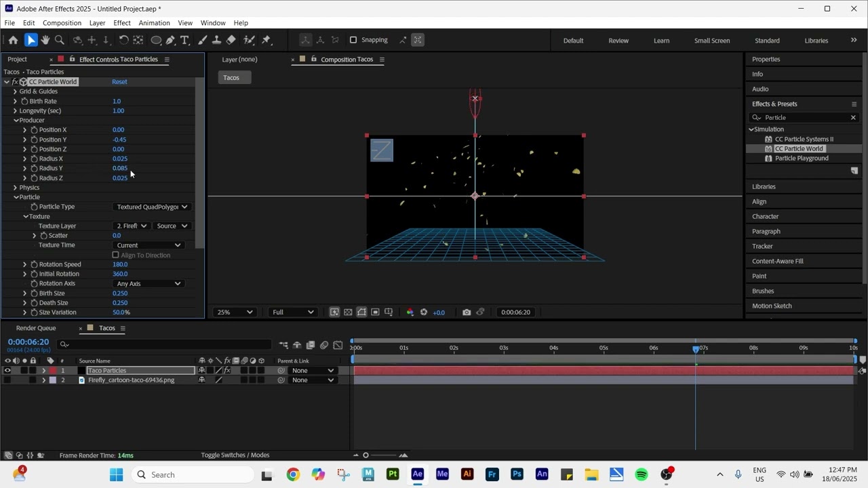Select the Rotation tool
868x488 pixels.
pos(123,40)
